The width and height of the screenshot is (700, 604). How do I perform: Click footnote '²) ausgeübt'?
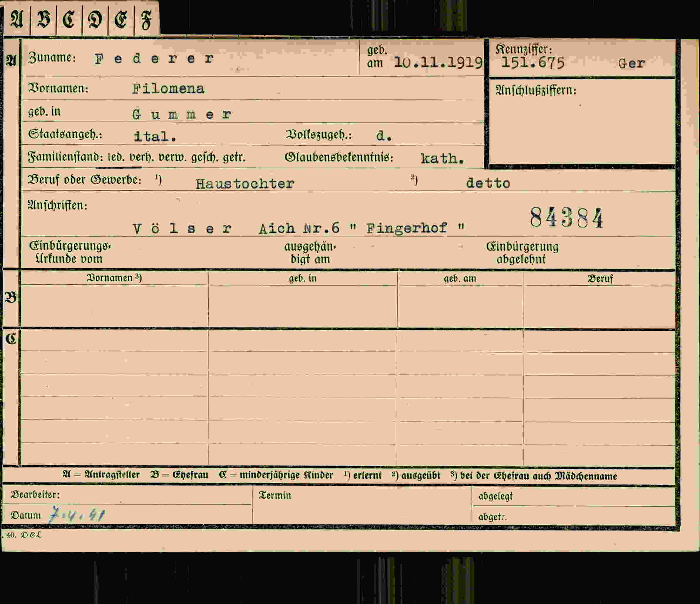(416, 475)
